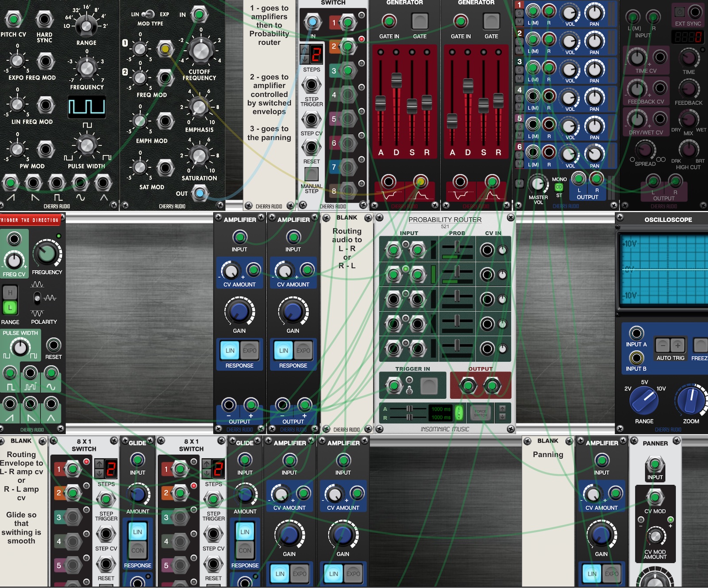Click the FORCE SWITCH button

(481, 413)
